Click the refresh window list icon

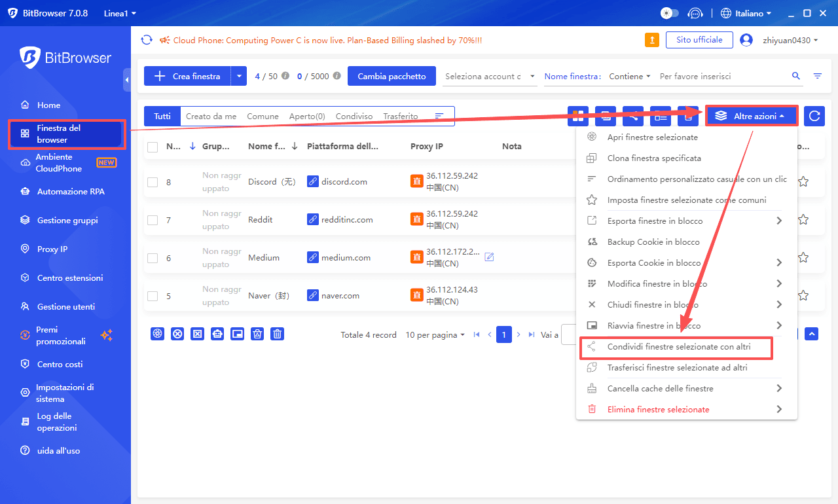click(814, 115)
